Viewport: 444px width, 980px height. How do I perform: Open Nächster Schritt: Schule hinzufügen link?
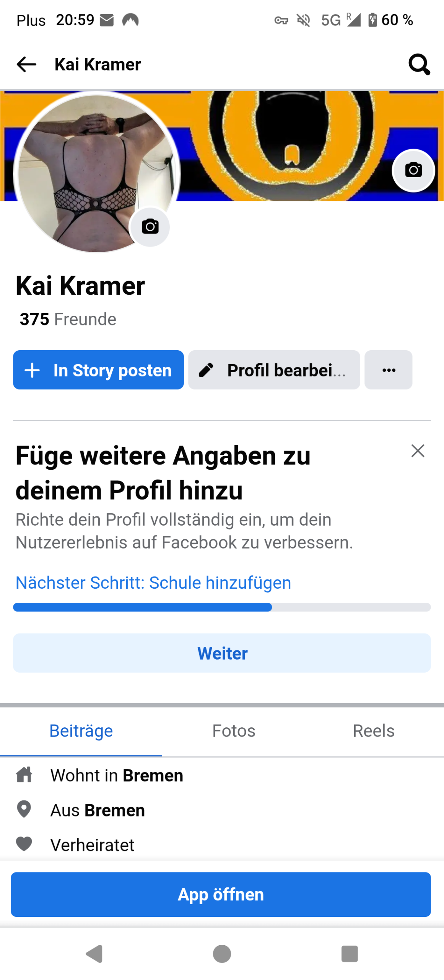pyautogui.click(x=153, y=582)
